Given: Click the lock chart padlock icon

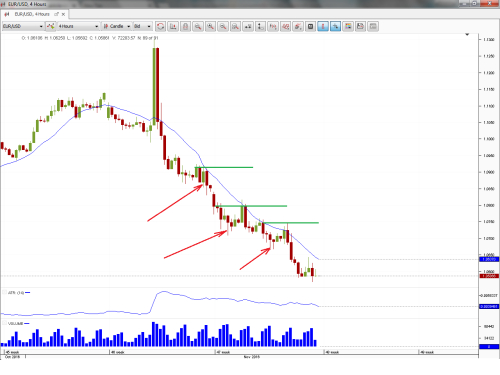Looking at the screenshot, I should [x=185, y=26].
